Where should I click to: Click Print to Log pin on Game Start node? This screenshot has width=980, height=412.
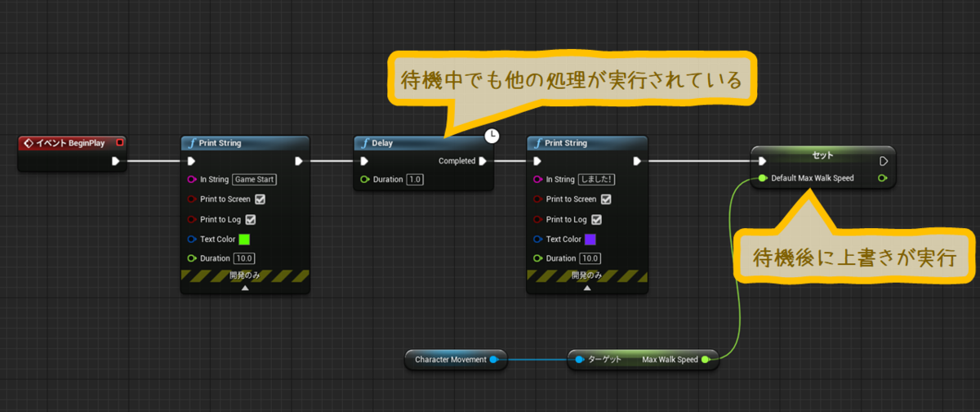(x=192, y=219)
